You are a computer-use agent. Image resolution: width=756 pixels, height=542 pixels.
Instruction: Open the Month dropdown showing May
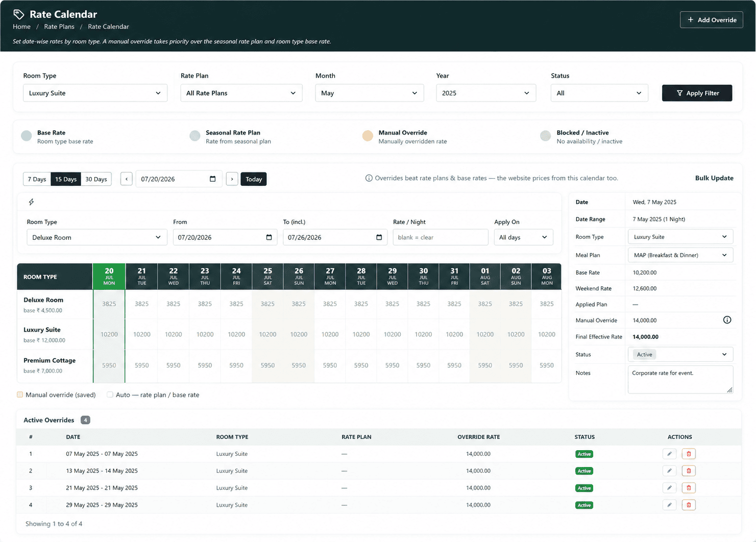[370, 93]
